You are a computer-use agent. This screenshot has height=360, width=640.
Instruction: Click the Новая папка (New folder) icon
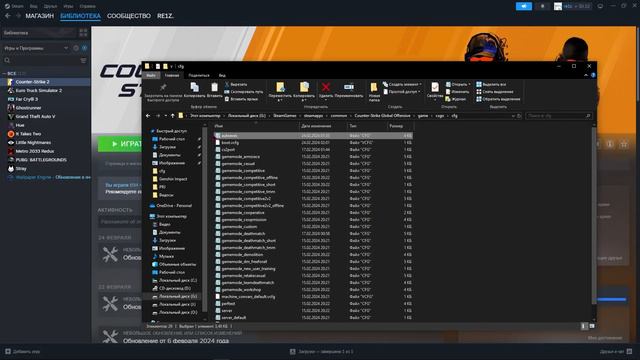(x=374, y=87)
